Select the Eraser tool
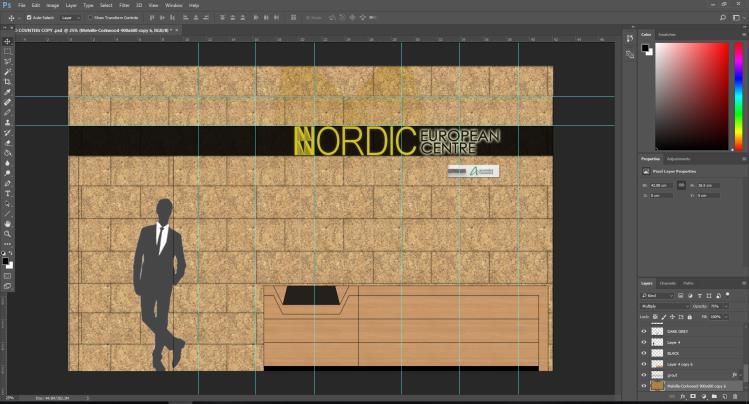749x404 pixels. coord(7,143)
